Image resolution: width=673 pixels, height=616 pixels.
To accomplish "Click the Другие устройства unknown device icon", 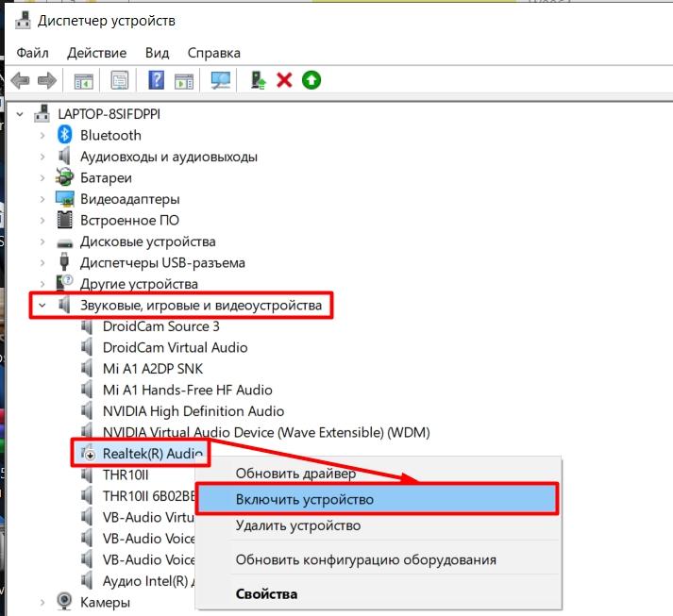I will [x=65, y=283].
